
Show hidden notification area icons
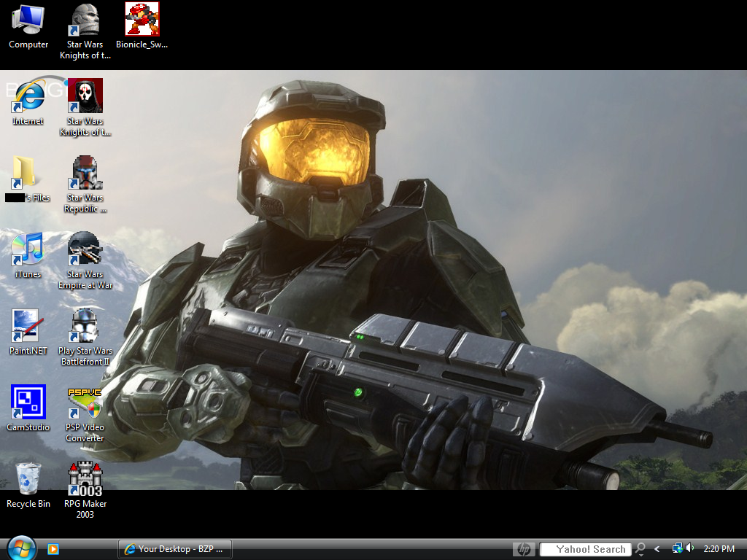[657, 548]
